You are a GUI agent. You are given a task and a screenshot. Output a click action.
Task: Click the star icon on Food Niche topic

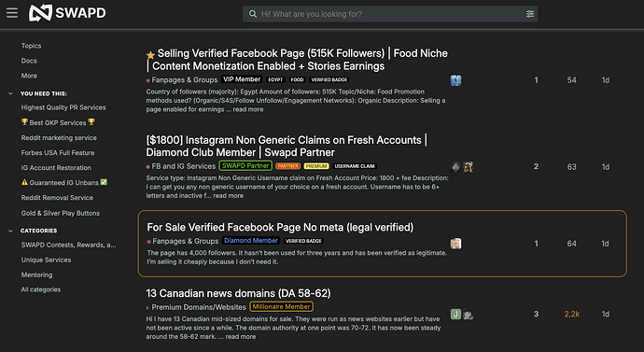tap(150, 55)
